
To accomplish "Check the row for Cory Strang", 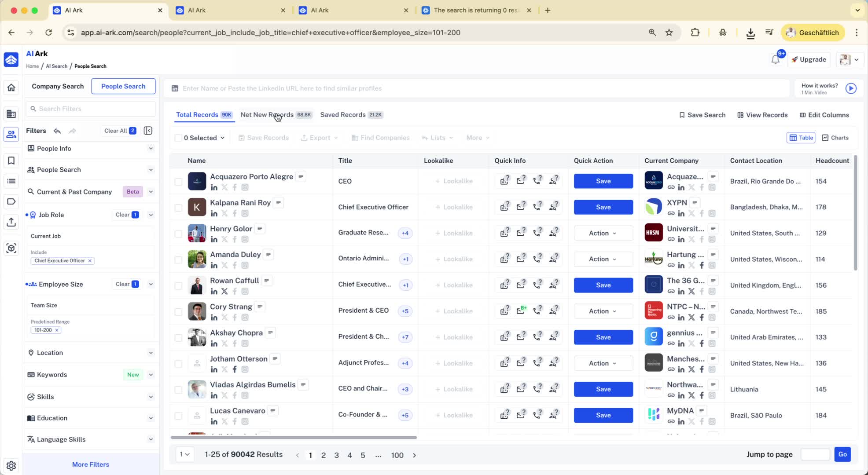I will 178,311.
